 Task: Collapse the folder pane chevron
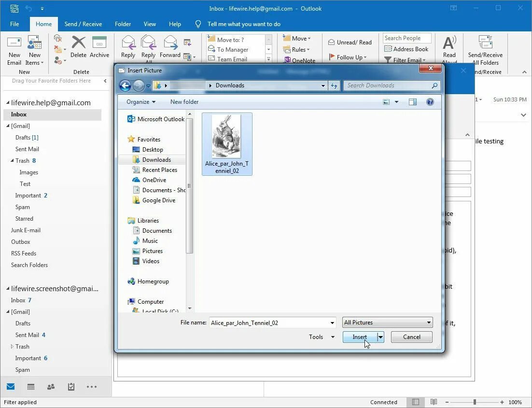click(x=105, y=81)
